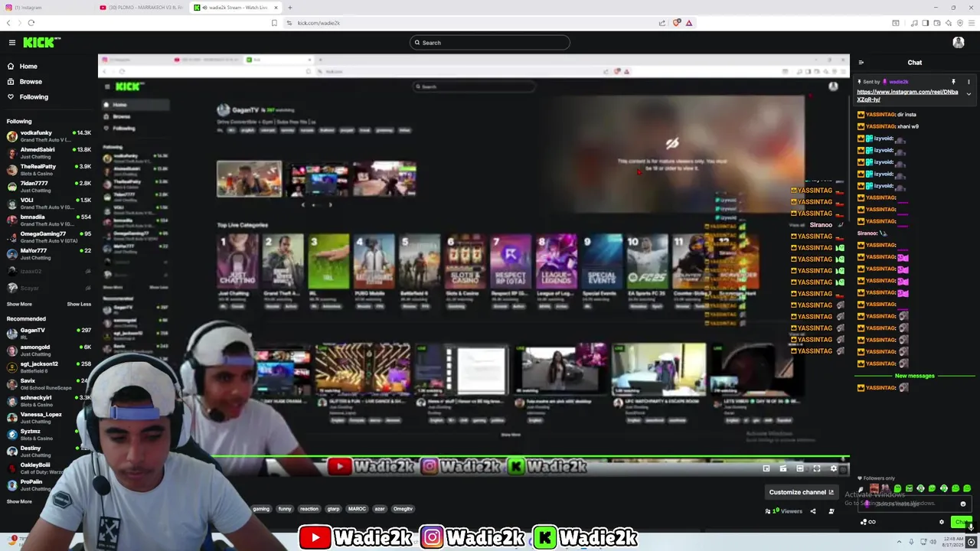The image size is (980, 551).
Task: Toggle fullscreen on the player
Action: [x=817, y=468]
